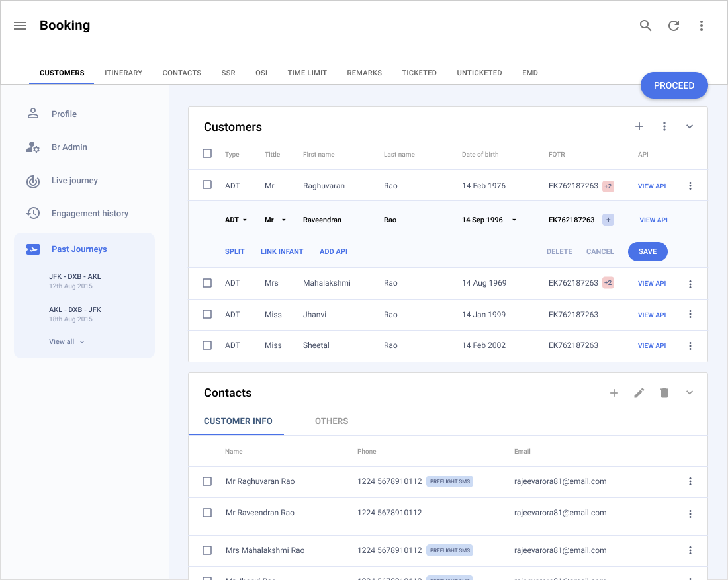This screenshot has height=580, width=728.
Task: Open row options for Raghuvaran
Action: click(690, 186)
